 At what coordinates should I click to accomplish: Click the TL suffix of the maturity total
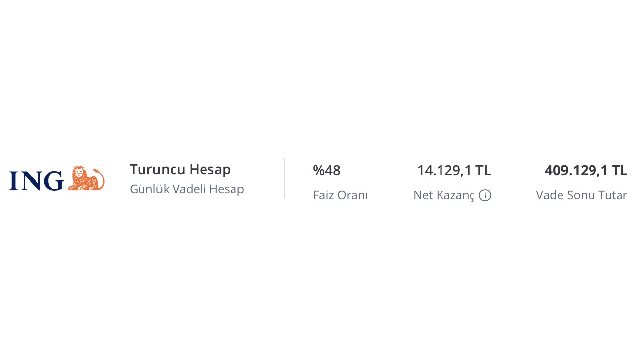point(619,171)
